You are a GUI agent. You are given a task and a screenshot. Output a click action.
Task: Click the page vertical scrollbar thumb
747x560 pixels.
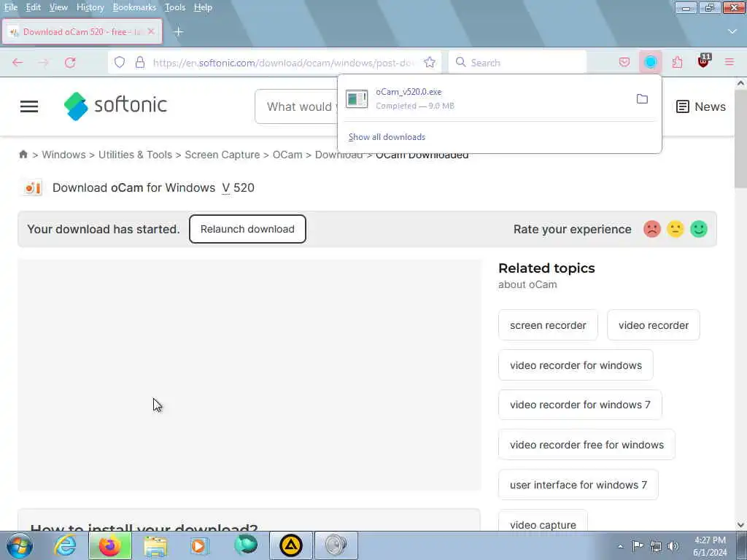point(740,138)
